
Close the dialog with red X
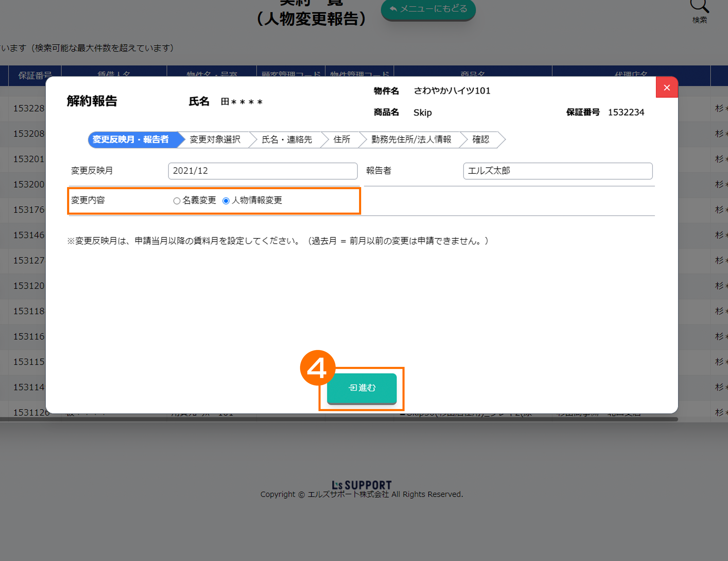pyautogui.click(x=667, y=87)
